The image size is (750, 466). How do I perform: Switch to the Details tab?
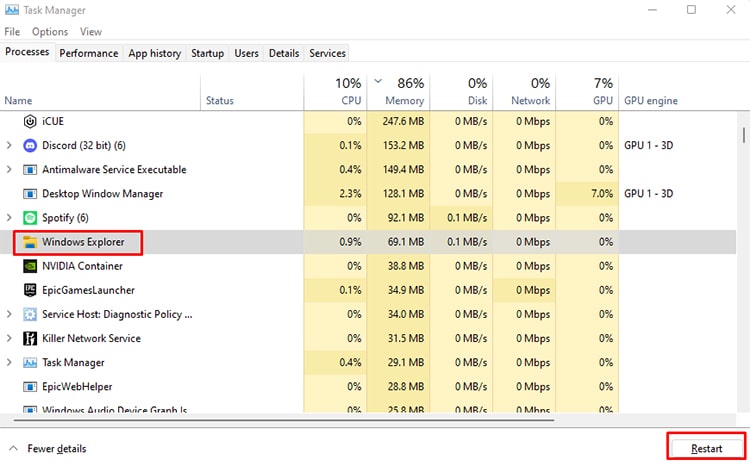coord(284,53)
